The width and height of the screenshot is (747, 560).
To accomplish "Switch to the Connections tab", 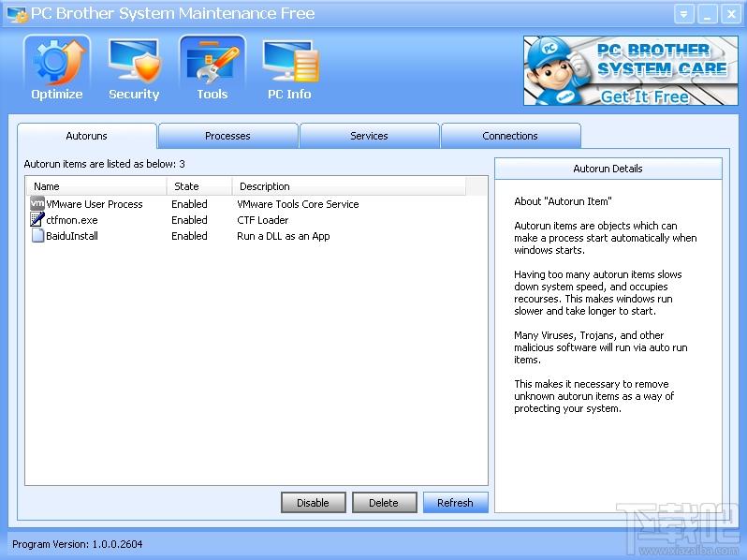I will tap(510, 136).
